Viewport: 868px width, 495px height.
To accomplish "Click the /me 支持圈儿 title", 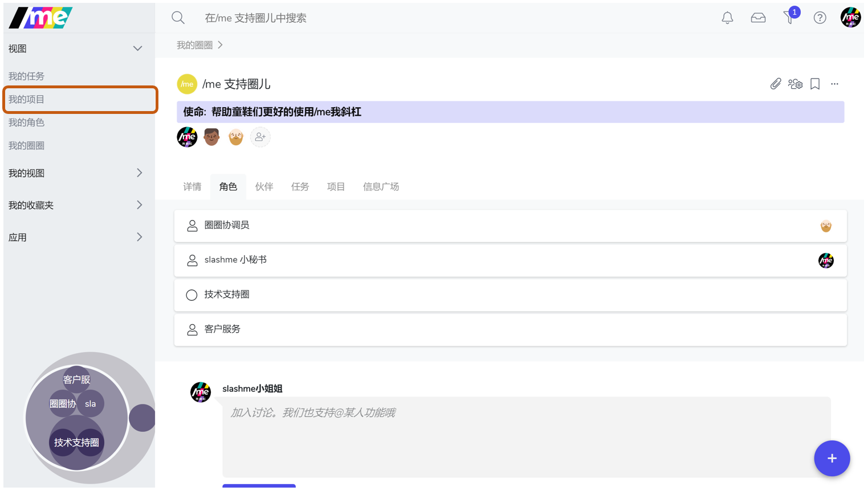I will click(x=236, y=84).
